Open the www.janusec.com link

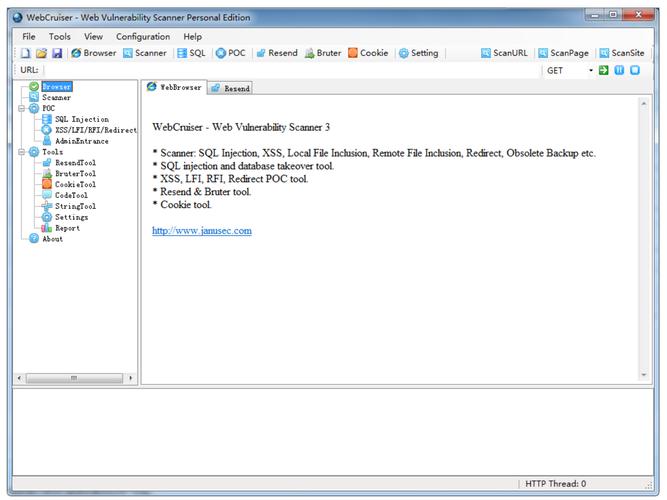tap(201, 230)
